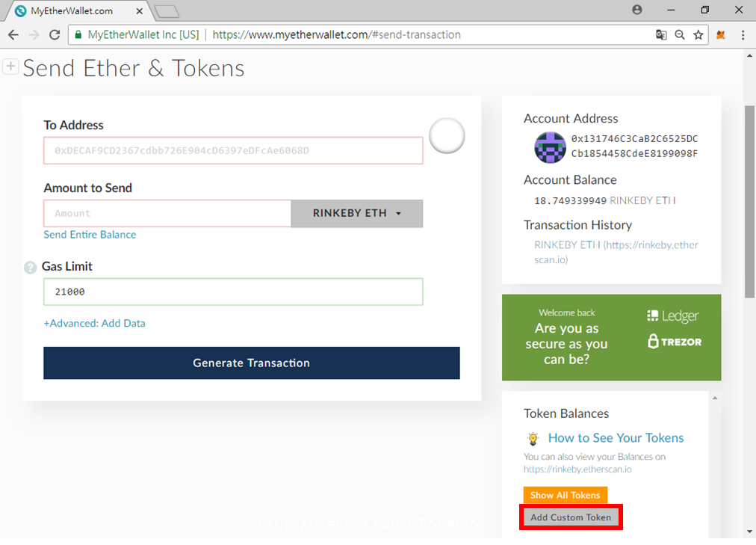
Task: Click the browser address bar URL
Action: point(336,34)
